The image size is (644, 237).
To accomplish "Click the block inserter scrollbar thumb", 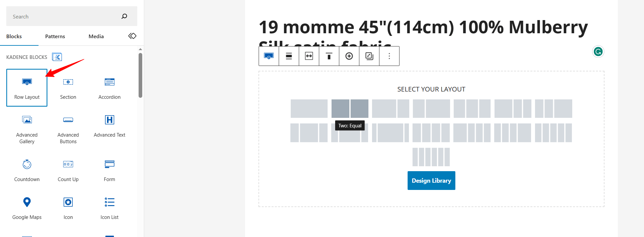I will tap(141, 76).
